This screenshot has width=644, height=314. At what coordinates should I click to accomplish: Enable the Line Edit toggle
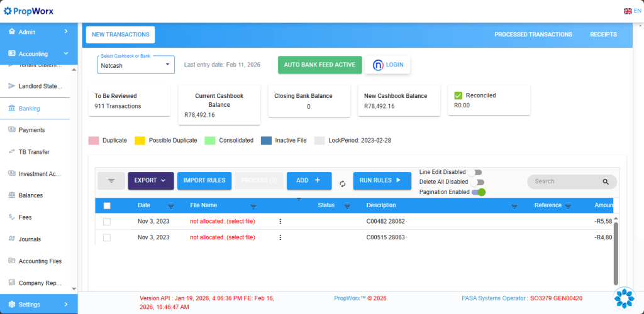475,172
